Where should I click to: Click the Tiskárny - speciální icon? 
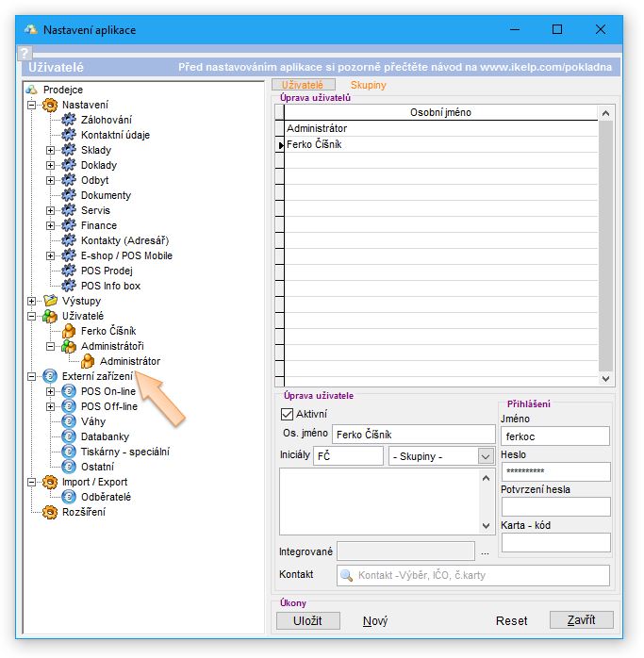(x=68, y=452)
